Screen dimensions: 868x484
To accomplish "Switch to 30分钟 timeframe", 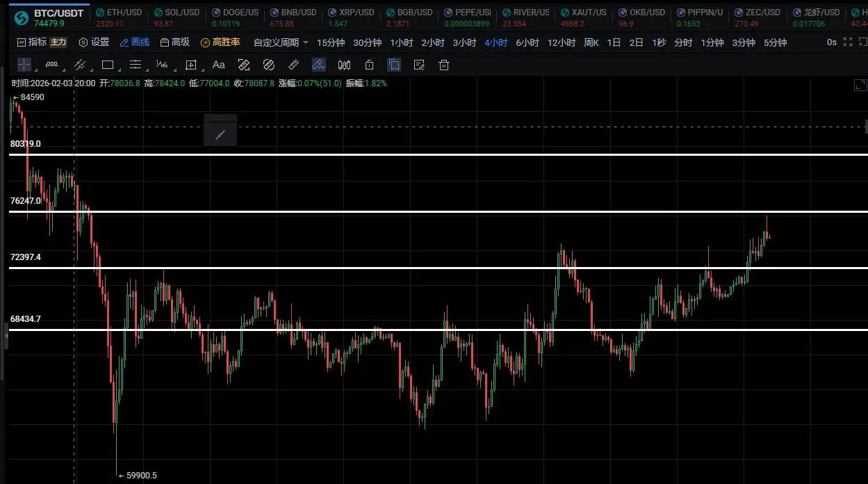I will tap(368, 42).
